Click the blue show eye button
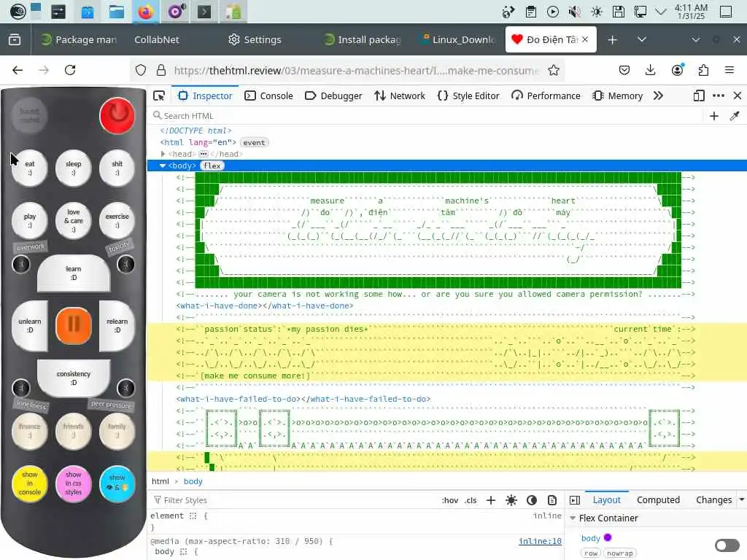The image size is (747, 560). tap(117, 483)
